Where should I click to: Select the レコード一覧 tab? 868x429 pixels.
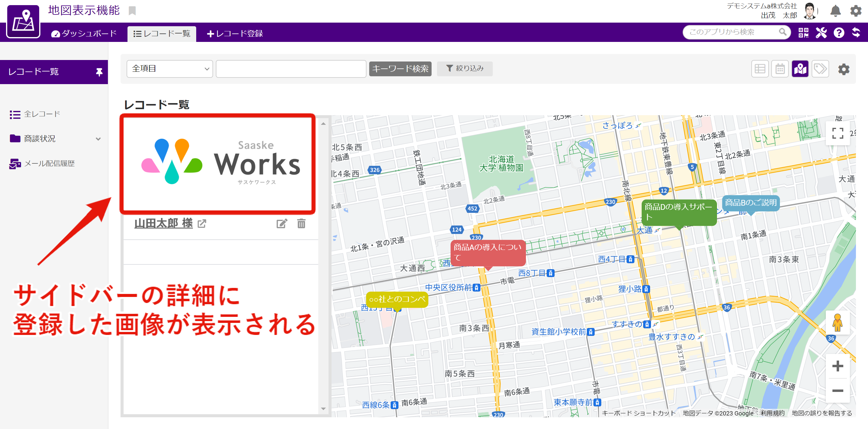tap(162, 34)
